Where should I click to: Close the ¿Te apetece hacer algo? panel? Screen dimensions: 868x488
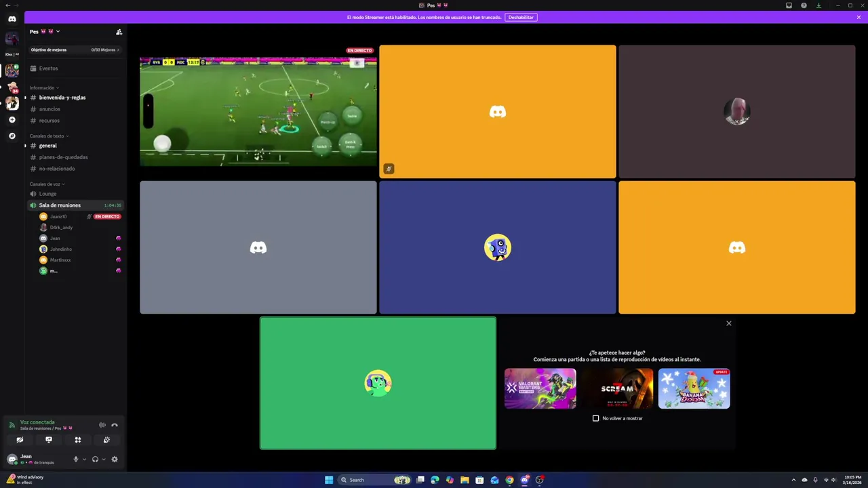[729, 323]
